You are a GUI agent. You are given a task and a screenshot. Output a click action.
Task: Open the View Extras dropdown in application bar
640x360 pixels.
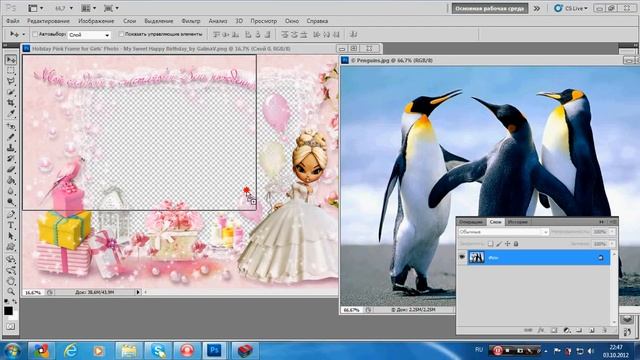[x=36, y=8]
